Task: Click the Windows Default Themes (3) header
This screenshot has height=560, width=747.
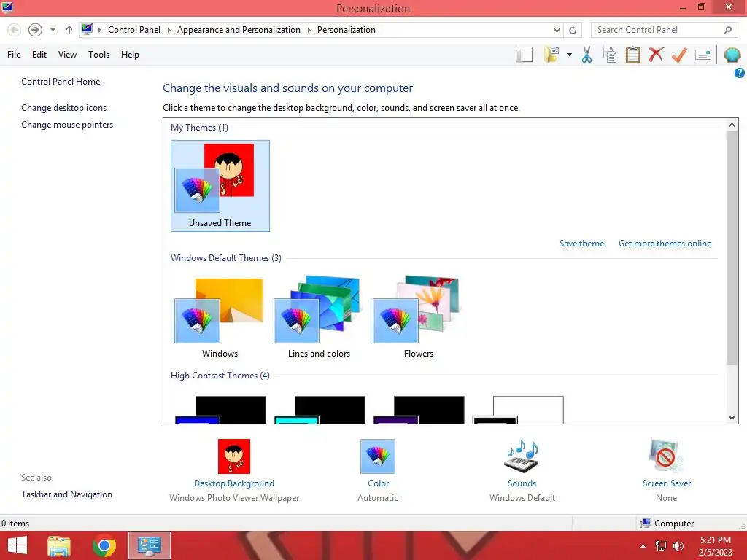Action: (x=226, y=258)
